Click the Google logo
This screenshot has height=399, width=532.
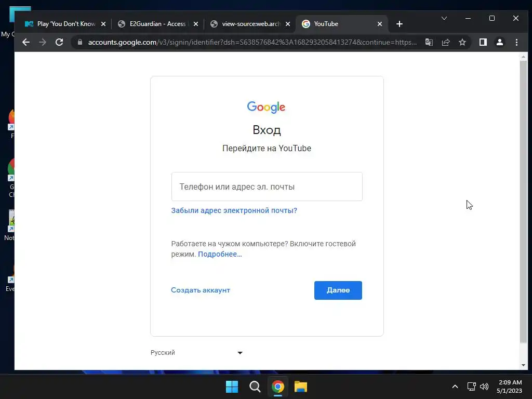coord(267,107)
